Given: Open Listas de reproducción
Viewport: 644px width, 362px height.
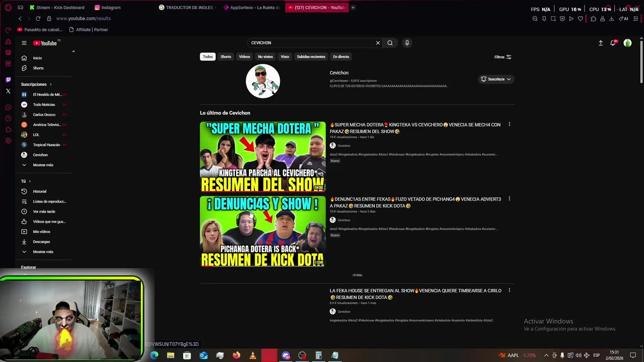Looking at the screenshot, I should click(x=44, y=201).
